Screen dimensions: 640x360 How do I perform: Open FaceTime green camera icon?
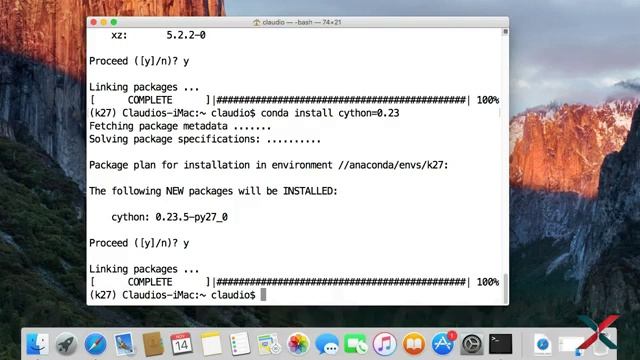point(356,344)
